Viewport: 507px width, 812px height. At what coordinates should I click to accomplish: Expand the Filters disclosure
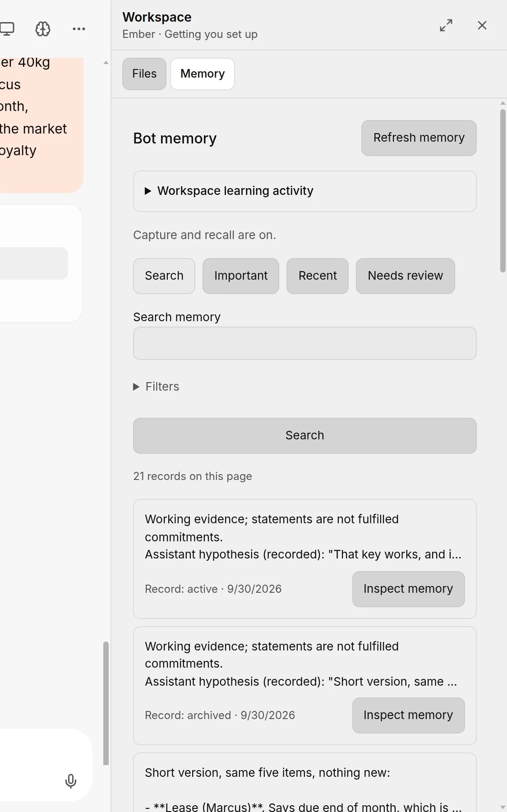(157, 387)
